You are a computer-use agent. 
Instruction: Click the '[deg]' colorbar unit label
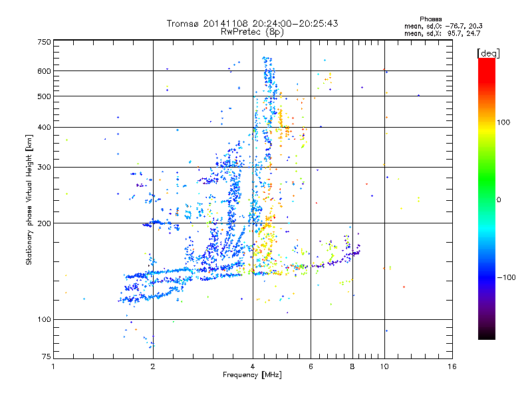tap(488, 53)
